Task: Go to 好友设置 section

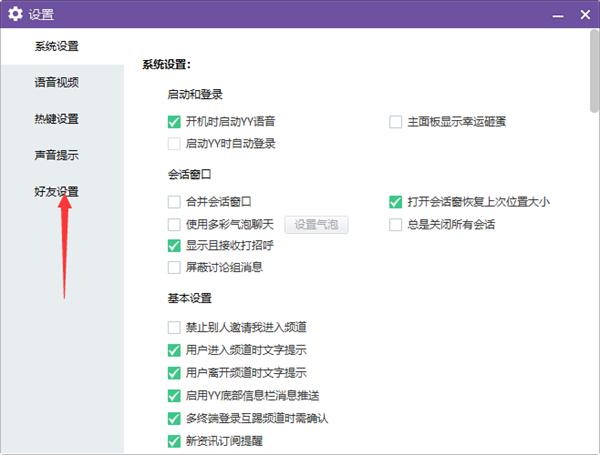Action: pyautogui.click(x=56, y=191)
